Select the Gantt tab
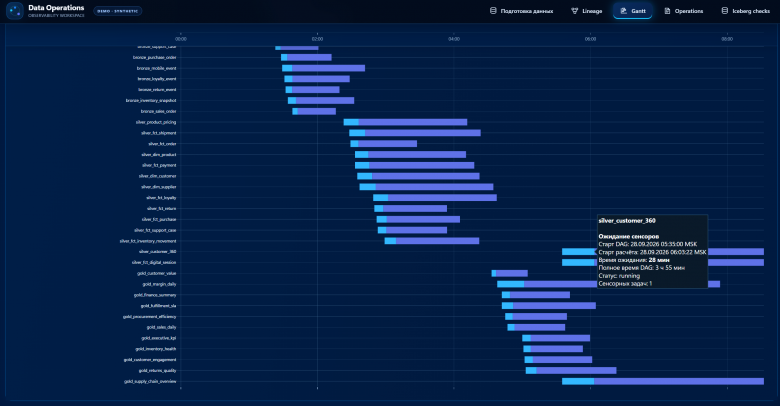Screen dimensions: 780x406 point(633,11)
